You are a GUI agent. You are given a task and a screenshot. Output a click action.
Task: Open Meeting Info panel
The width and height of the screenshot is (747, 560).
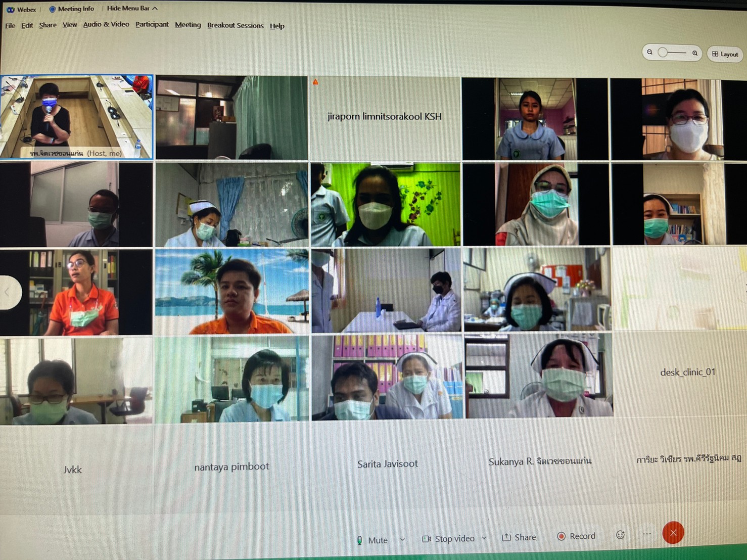pos(72,9)
